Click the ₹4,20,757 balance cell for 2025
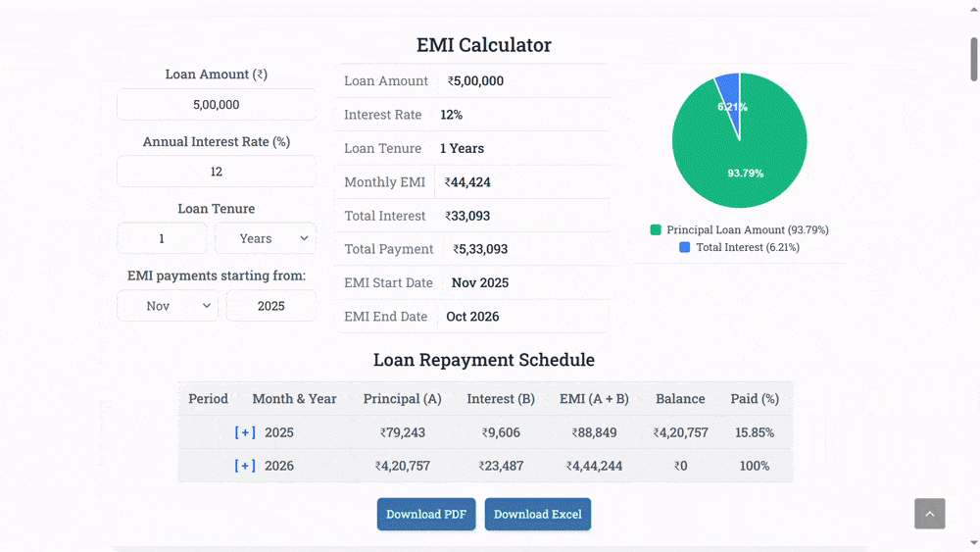 681,432
